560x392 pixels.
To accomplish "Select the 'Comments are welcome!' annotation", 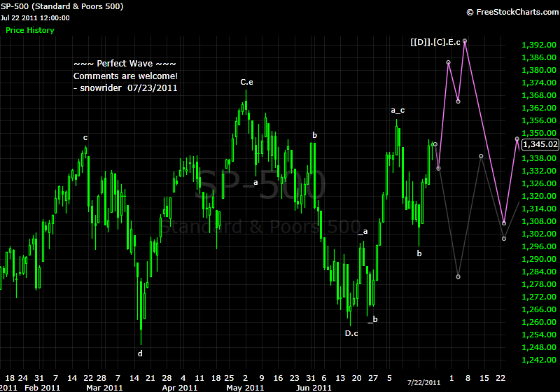I will pos(125,76).
